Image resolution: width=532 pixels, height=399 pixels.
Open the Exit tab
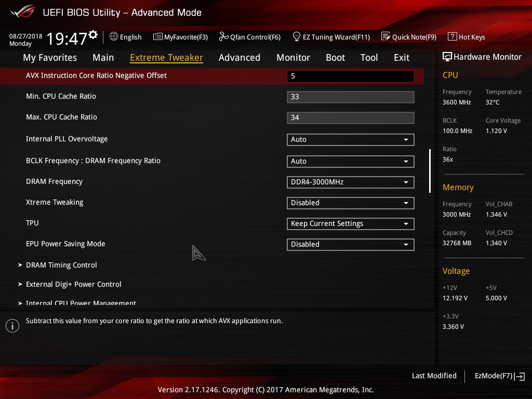tap(402, 58)
